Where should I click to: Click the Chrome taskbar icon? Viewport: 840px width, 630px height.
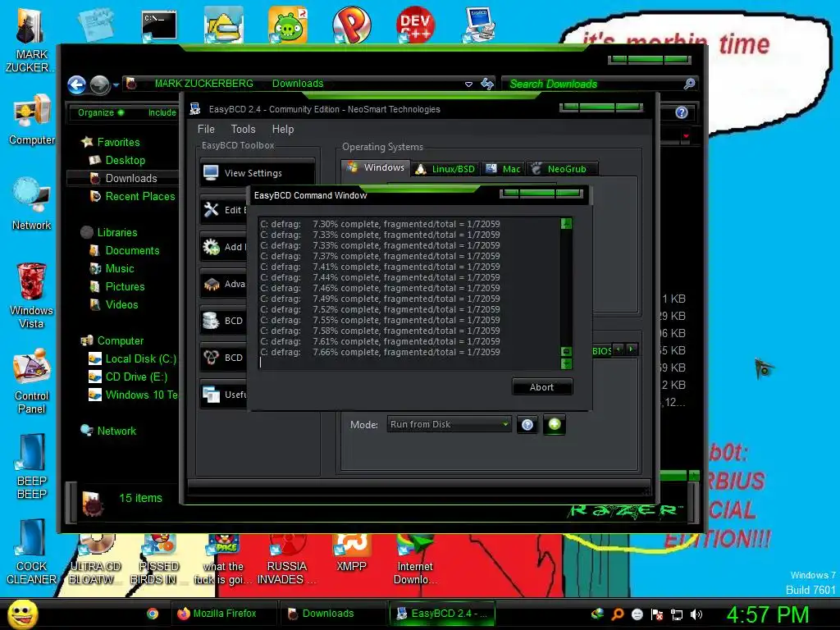[153, 614]
